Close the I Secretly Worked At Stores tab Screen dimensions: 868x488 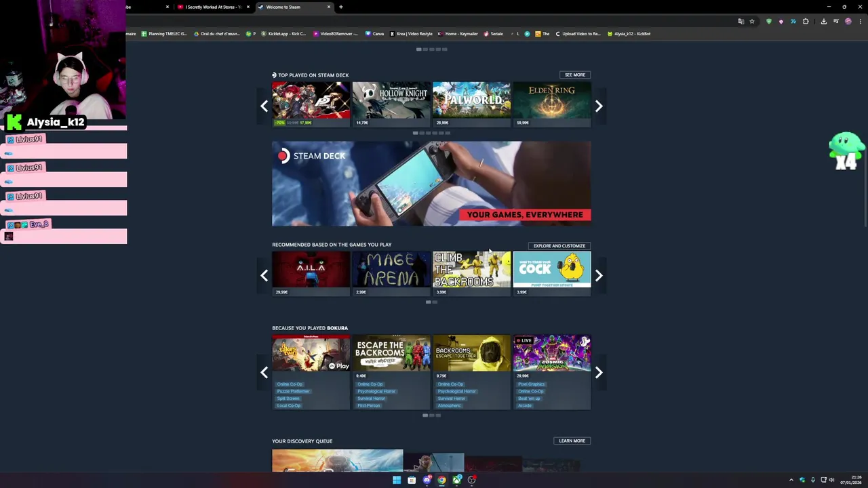pos(248,7)
